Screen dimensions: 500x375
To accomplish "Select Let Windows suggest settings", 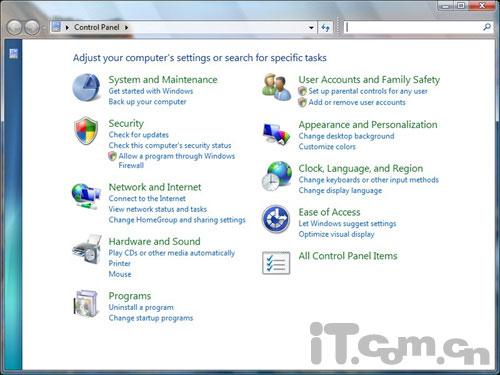I will click(347, 224).
